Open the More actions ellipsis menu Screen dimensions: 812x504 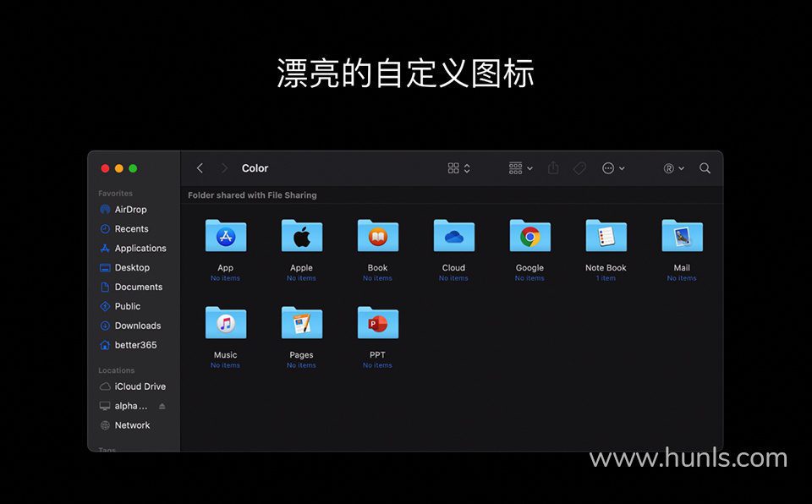click(x=614, y=168)
